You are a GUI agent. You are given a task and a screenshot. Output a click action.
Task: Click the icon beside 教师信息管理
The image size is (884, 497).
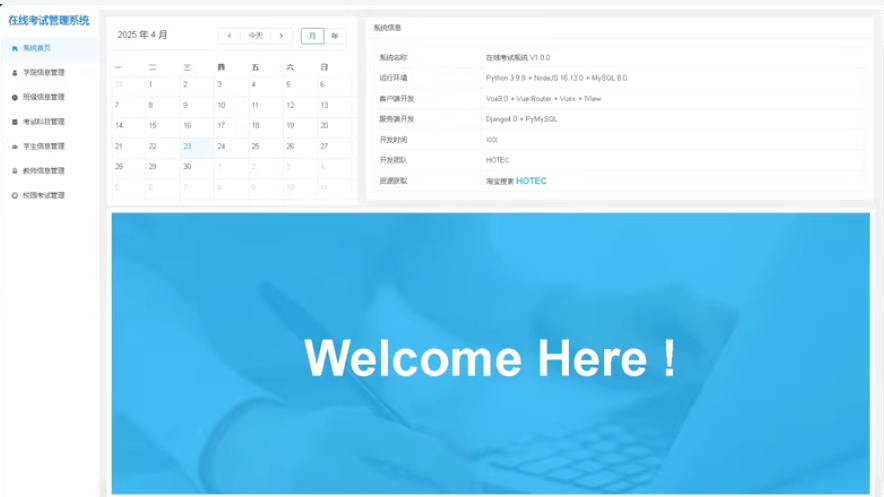pyautogui.click(x=15, y=171)
